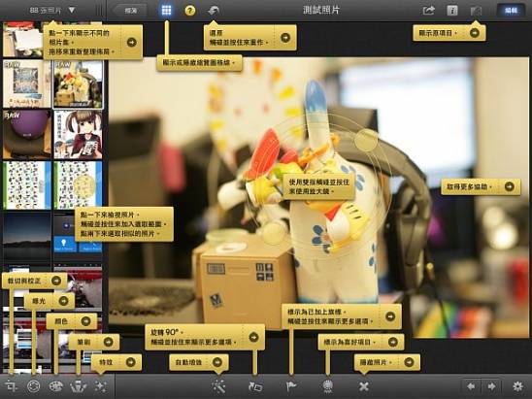The image size is (532, 399).
Task: Toggle the favorite ribbon icon
Action: pos(327,386)
